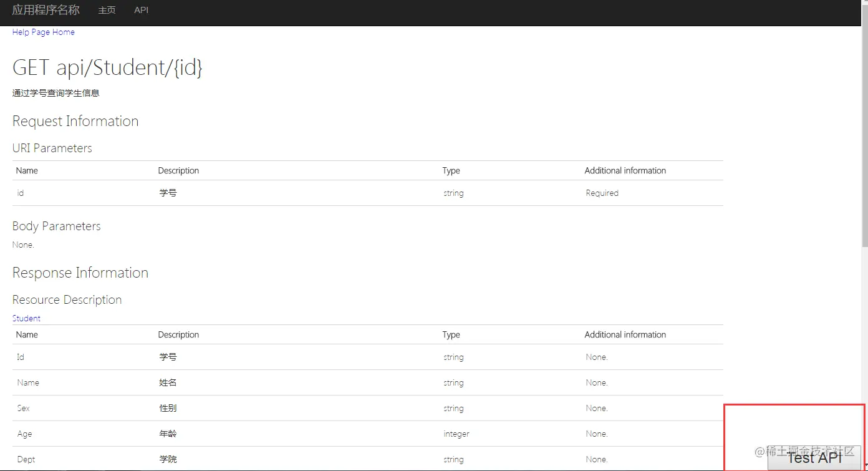The image size is (868, 471).
Task: Go to the API navigation item
Action: [142, 10]
